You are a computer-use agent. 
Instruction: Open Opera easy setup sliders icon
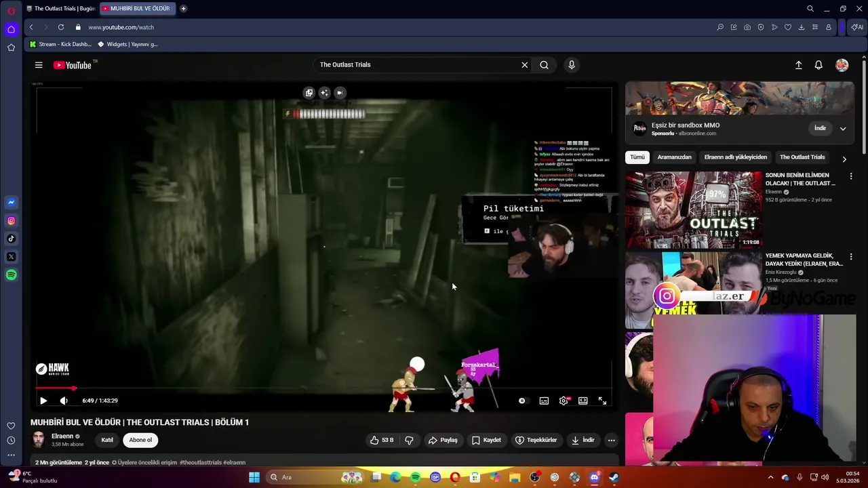click(x=815, y=27)
